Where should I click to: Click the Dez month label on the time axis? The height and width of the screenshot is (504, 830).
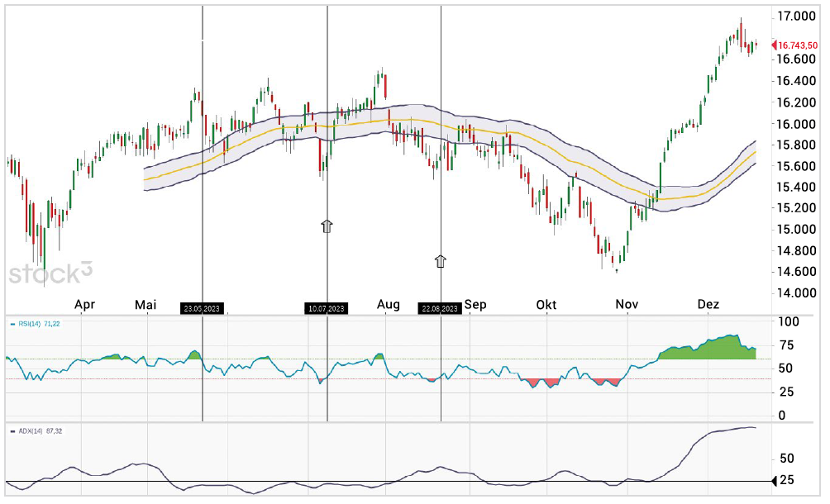pos(708,305)
